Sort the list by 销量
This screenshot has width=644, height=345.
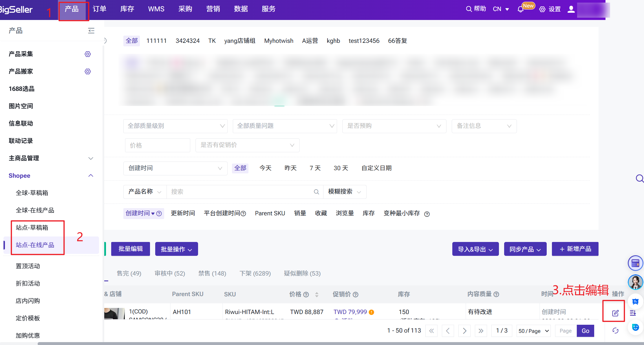pos(300,213)
